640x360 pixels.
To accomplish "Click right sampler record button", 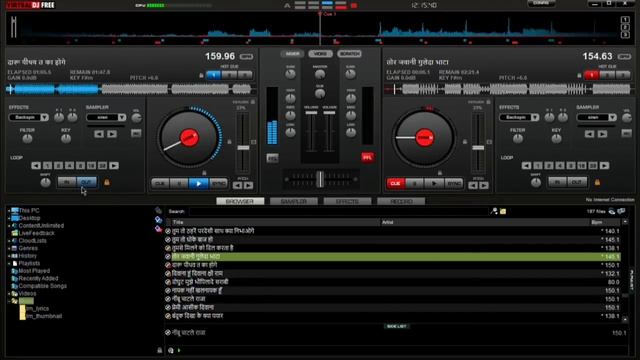I will pyautogui.click(x=626, y=133).
